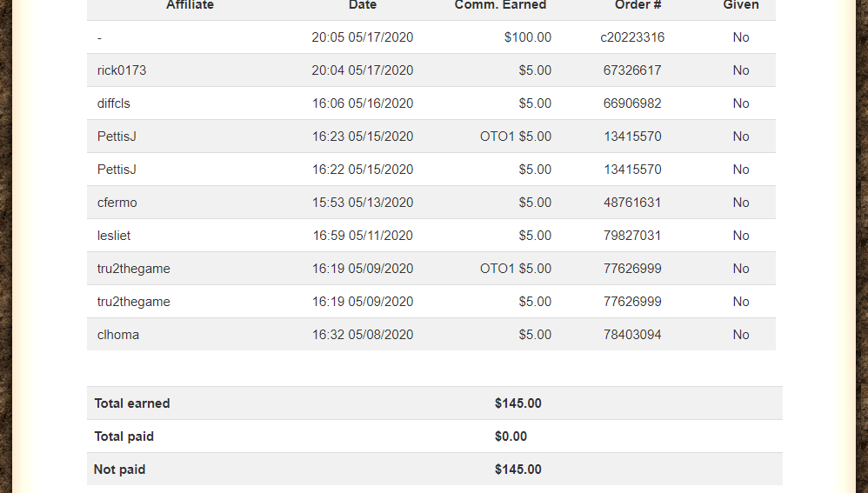The image size is (868, 493).
Task: Click the Affiliate column header
Action: (190, 5)
